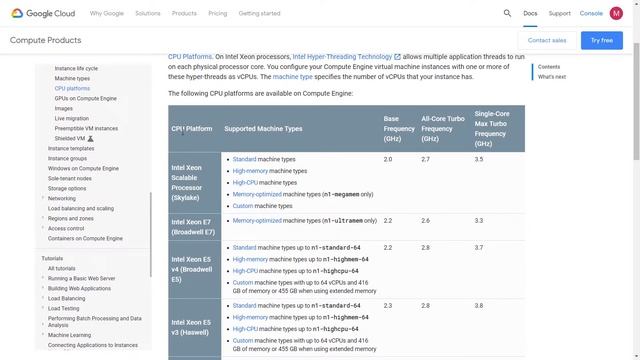Open the Intel Hyper-Threading Technology link

pos(342,57)
